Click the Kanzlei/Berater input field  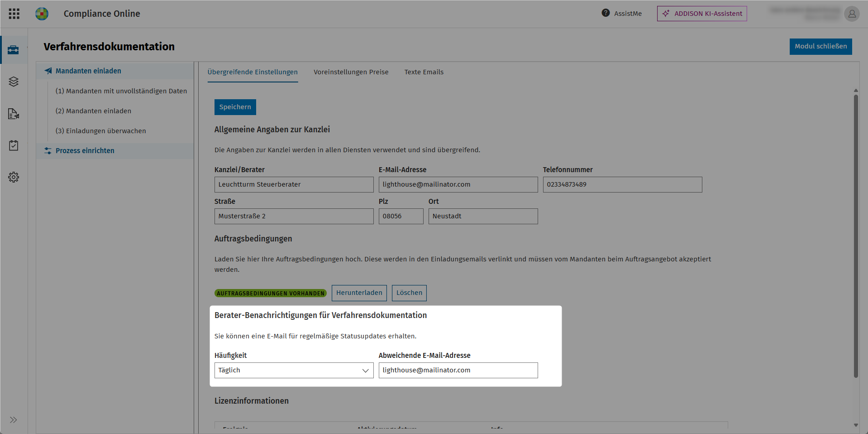pyautogui.click(x=294, y=184)
